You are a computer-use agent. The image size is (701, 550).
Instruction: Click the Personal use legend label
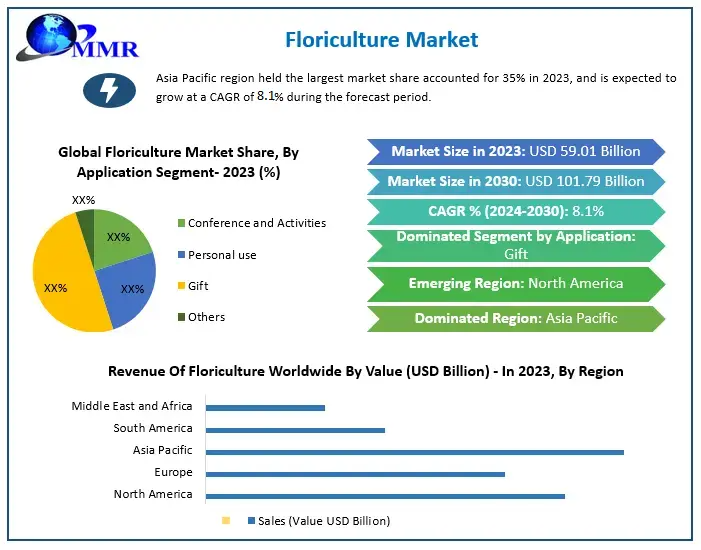pos(222,255)
